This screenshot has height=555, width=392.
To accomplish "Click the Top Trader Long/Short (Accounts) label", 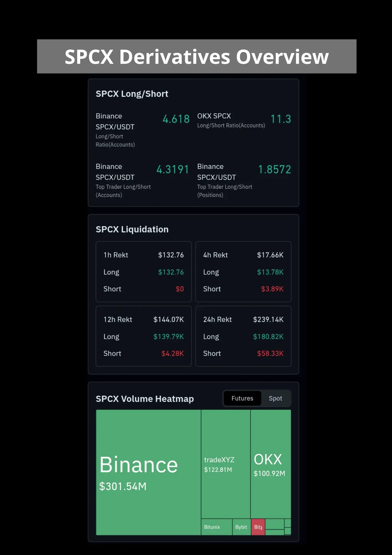I will [123, 191].
